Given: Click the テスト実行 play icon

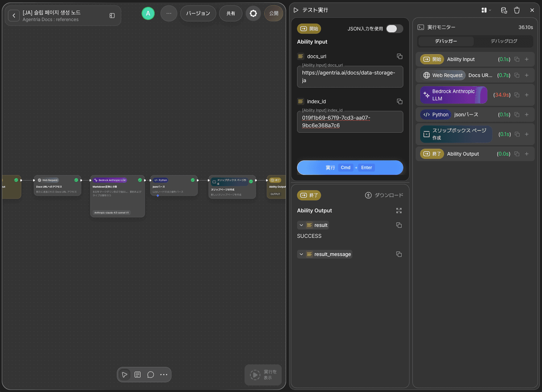Looking at the screenshot, I should click(296, 10).
